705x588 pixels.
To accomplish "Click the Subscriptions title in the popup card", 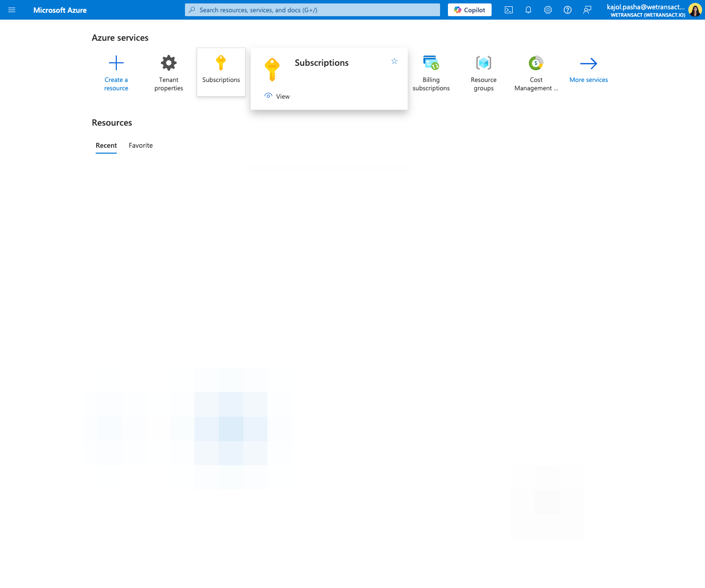I will click(x=322, y=63).
